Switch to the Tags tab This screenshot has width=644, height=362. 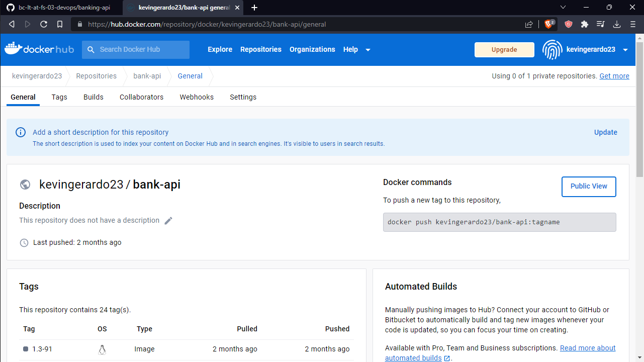tap(59, 97)
